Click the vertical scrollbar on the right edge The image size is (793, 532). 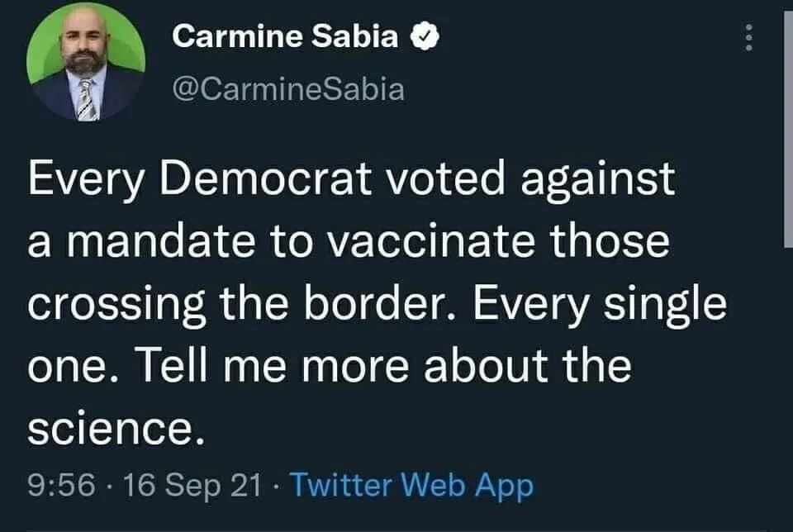(x=787, y=124)
